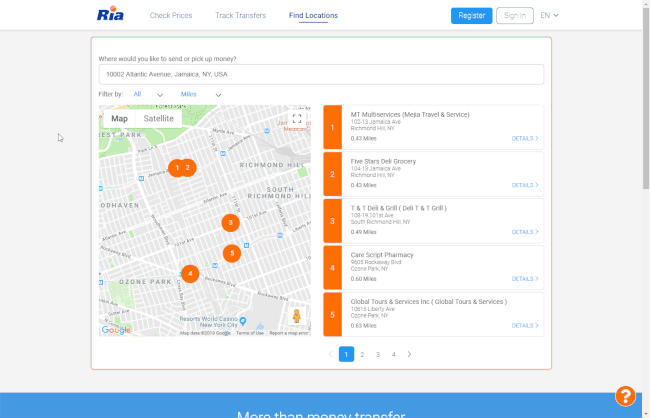Open the EN language dropdown

[549, 15]
